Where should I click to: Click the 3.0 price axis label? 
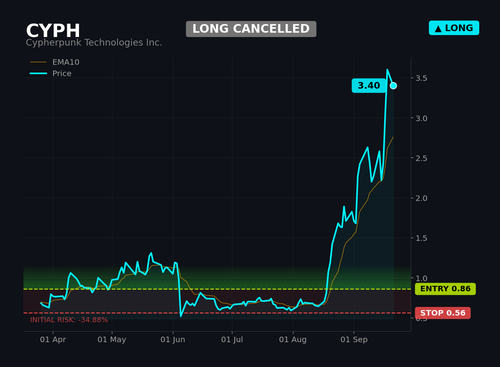pos(421,118)
